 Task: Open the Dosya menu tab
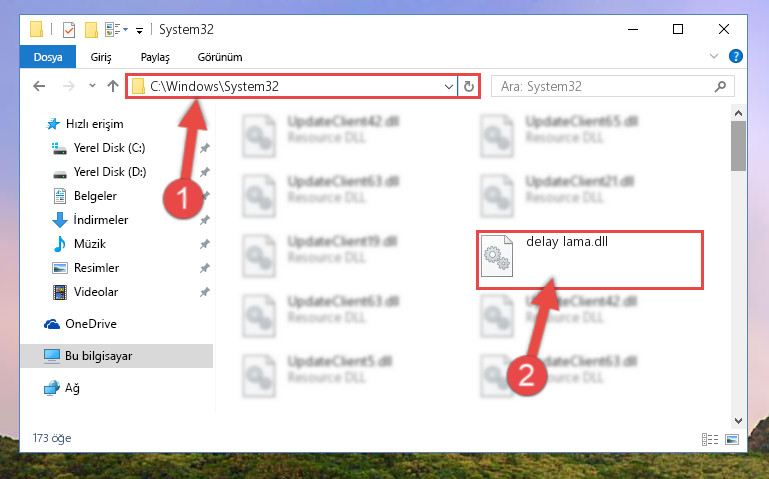click(48, 57)
